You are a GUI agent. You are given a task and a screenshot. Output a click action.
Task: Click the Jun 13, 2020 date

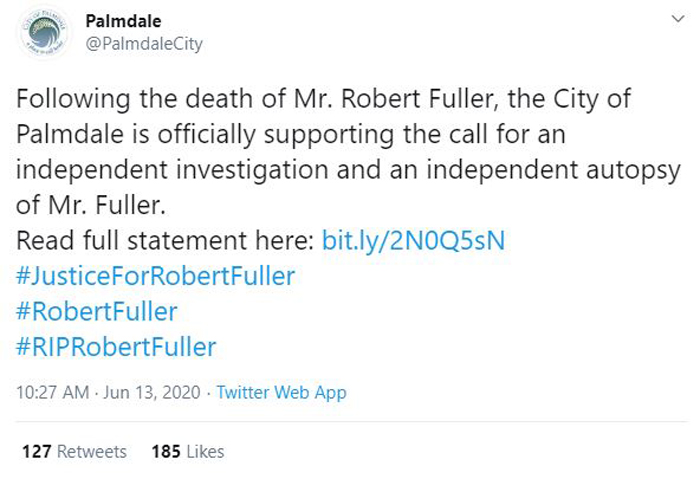152,392
